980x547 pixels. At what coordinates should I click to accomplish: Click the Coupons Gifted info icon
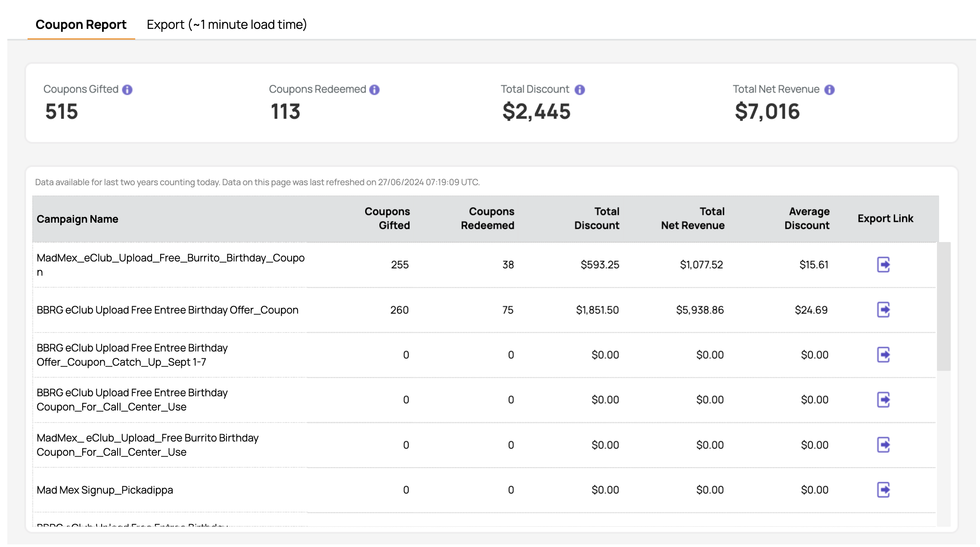(127, 90)
